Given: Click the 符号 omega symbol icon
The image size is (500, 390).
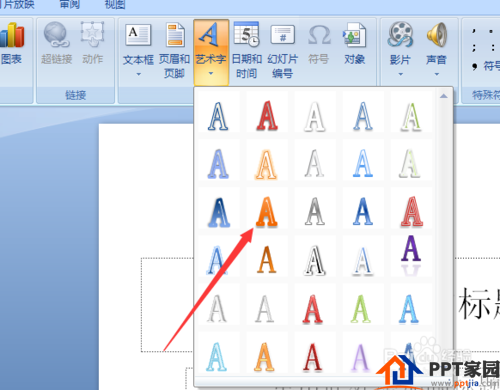Looking at the screenshot, I should 319,35.
